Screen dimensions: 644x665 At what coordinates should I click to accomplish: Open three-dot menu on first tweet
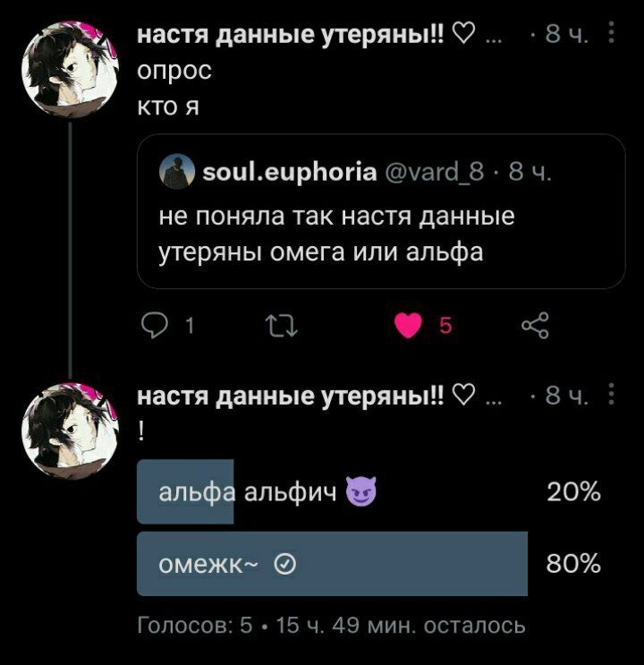(611, 32)
